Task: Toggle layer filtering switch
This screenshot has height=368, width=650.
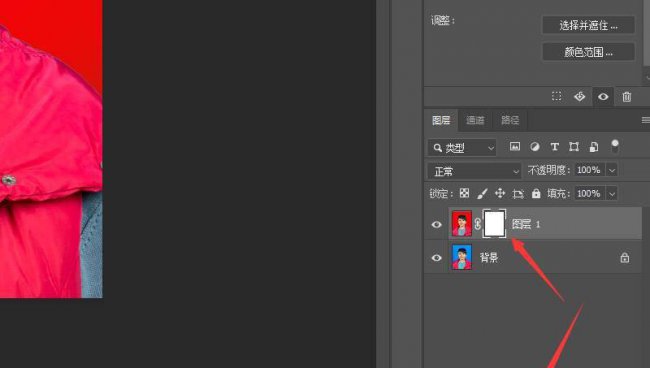Action: pos(615,146)
